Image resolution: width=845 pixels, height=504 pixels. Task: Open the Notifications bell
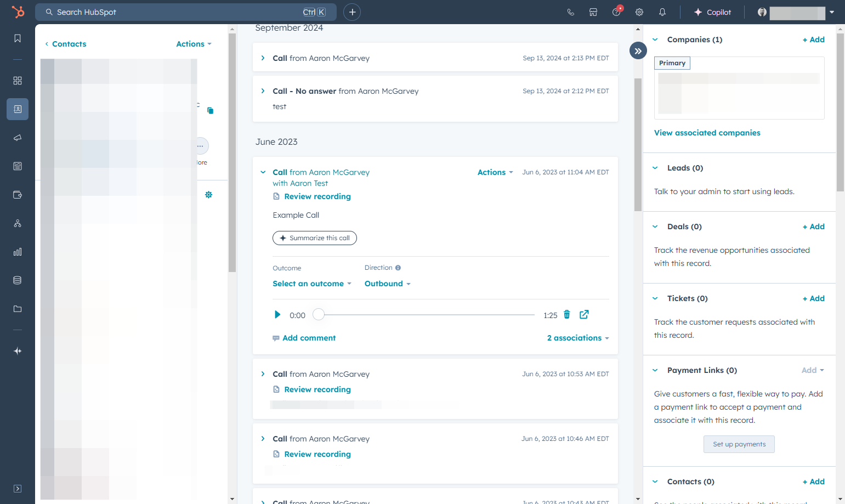click(x=662, y=12)
